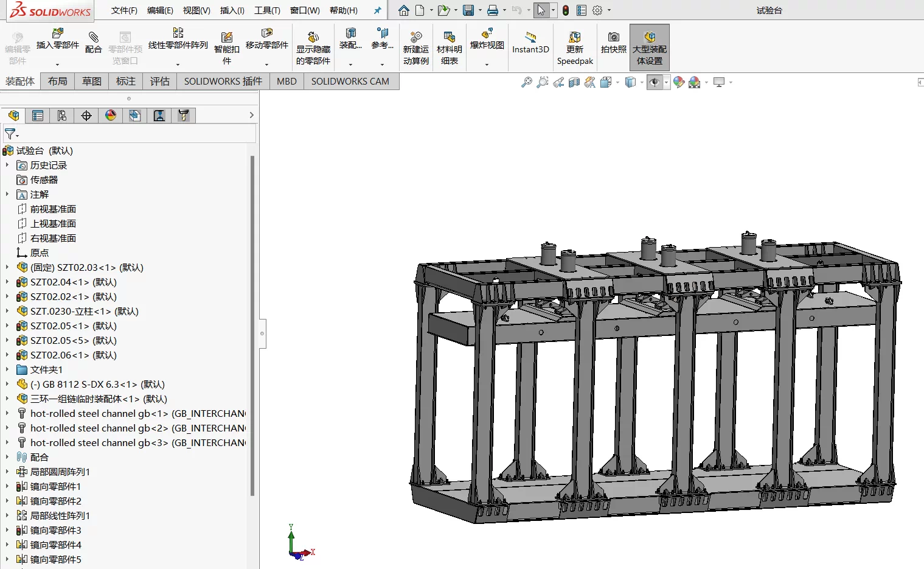Screen dimensions: 924x569
Task: Open the Smart Fasteners (智能扣件) tool
Action: point(226,48)
